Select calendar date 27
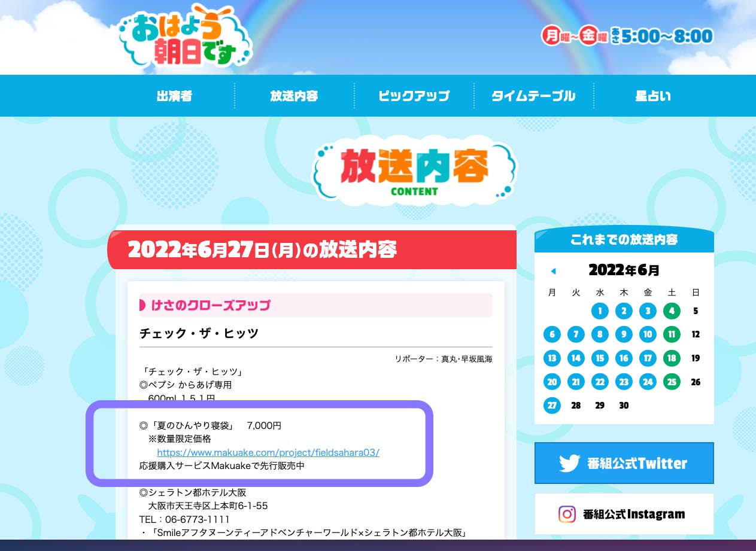The height and width of the screenshot is (551, 756). point(552,405)
